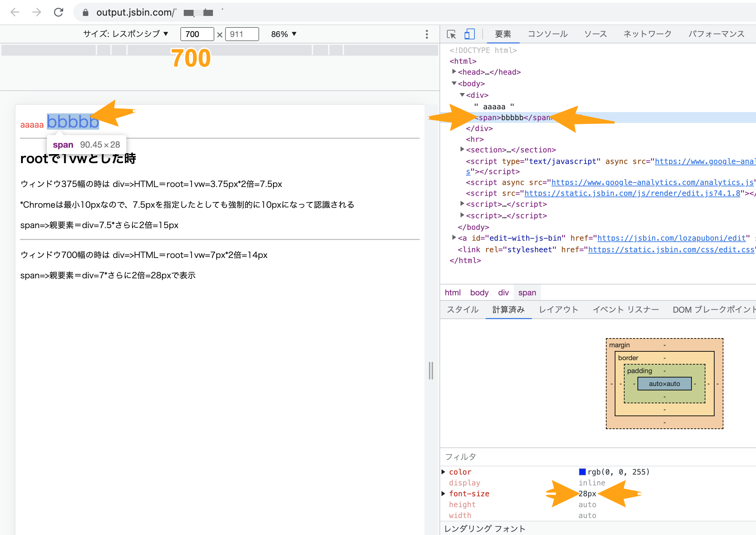
Task: Click the address bar URL output.jsbin.com
Action: (136, 13)
